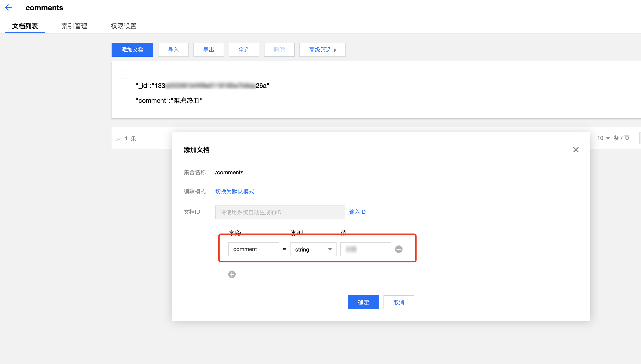
Task: Click the 共 1 条 record count text
Action: tap(126, 138)
